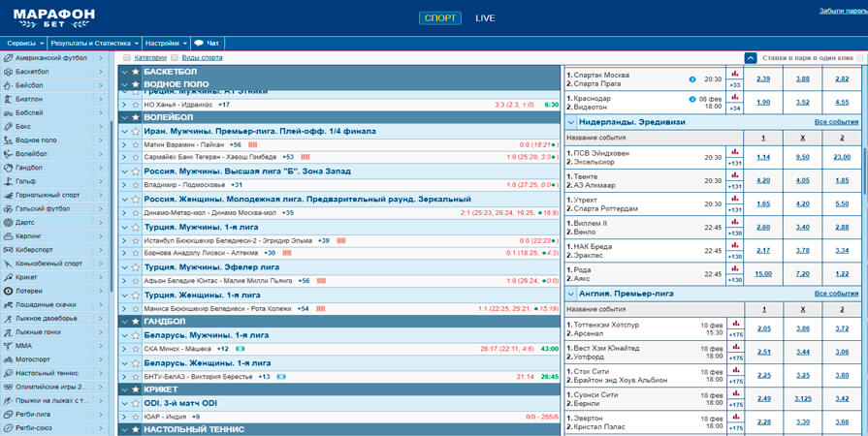This screenshot has height=436, width=868.
Task: Switch to the СПОРТ tab
Action: 440,17
